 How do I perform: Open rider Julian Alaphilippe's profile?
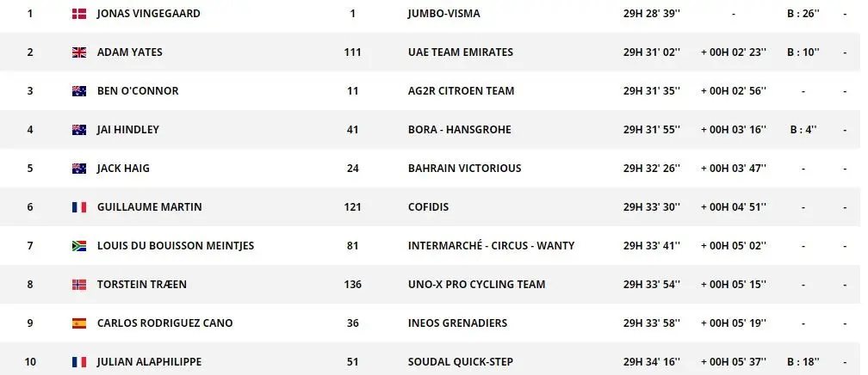point(149,362)
